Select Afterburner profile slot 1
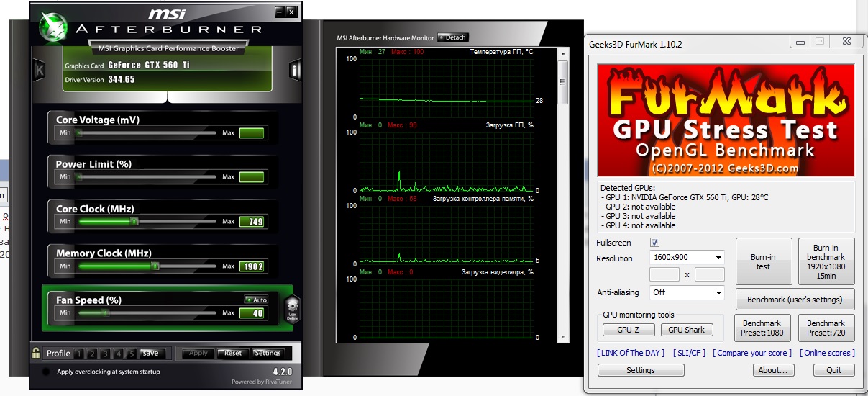 [79, 354]
